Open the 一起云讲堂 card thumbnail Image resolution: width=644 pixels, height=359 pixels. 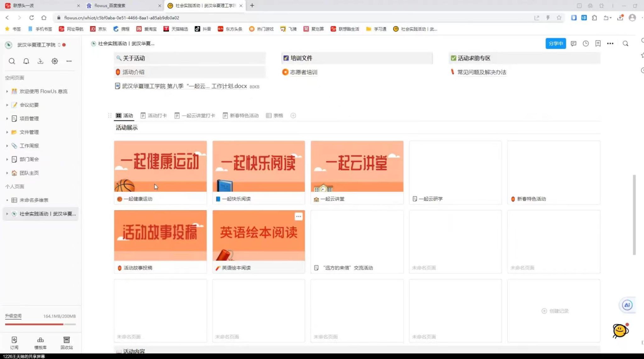click(x=357, y=166)
